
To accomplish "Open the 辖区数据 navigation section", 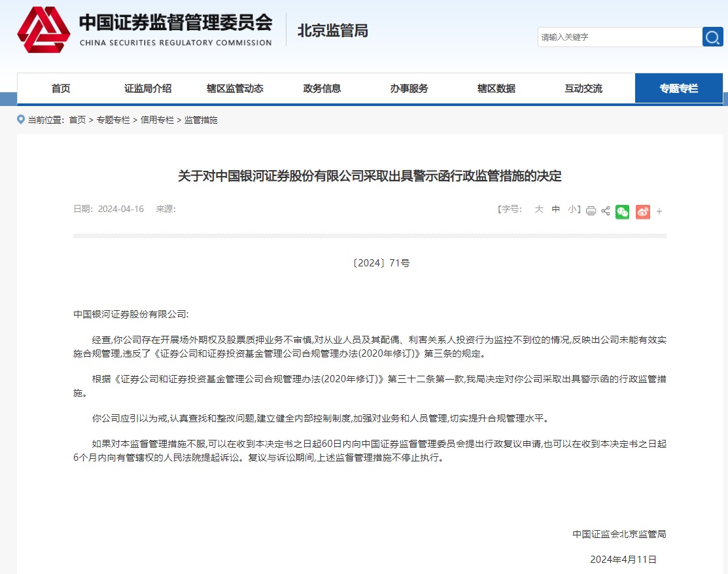I will click(x=496, y=88).
